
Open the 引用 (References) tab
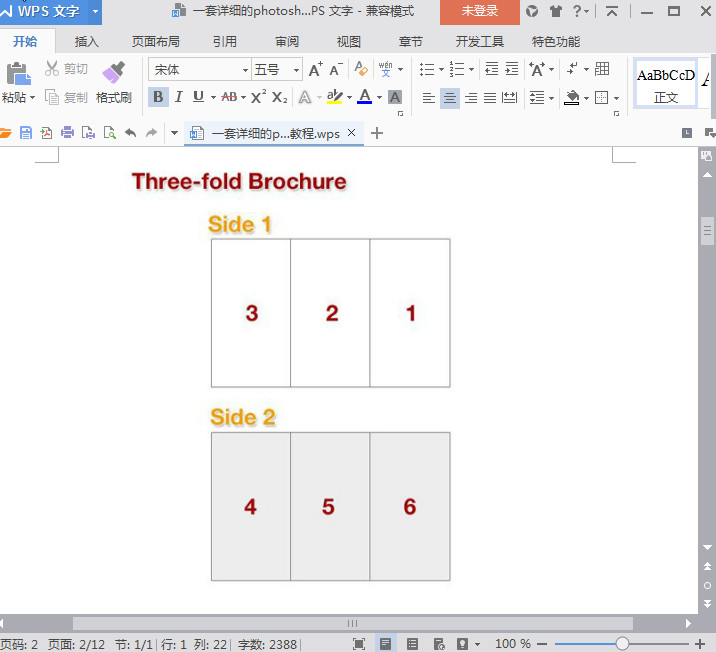[x=225, y=42]
